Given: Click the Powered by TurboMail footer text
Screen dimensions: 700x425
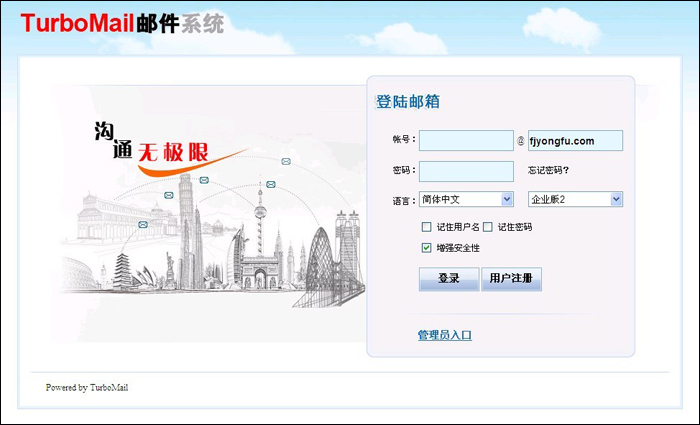Looking at the screenshot, I should point(87,388).
